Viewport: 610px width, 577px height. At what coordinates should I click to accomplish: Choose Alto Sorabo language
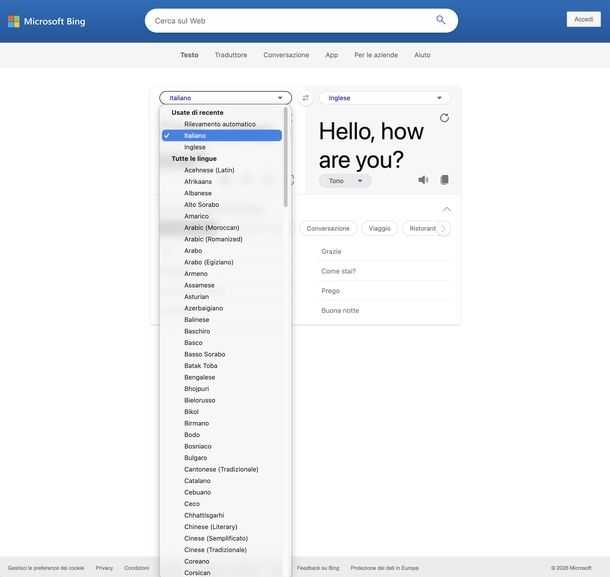coord(222,205)
